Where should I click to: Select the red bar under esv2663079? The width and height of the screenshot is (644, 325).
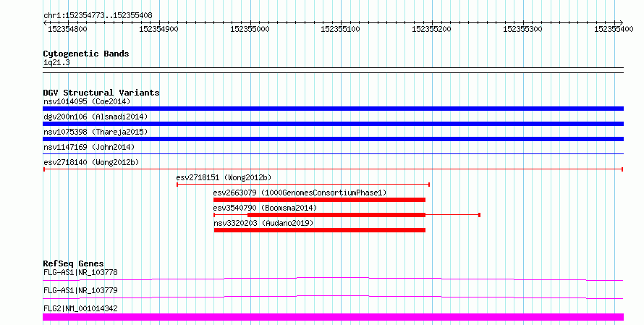point(320,200)
